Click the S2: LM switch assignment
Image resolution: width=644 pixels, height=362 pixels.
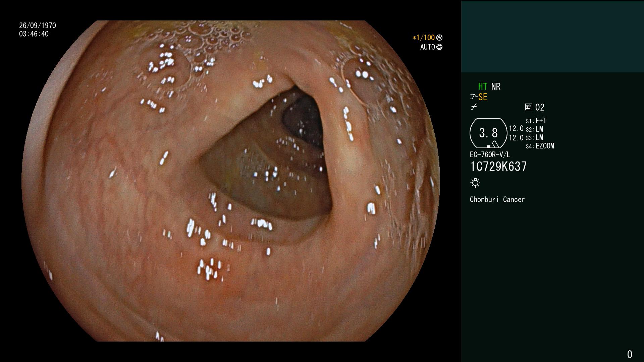[x=534, y=129]
